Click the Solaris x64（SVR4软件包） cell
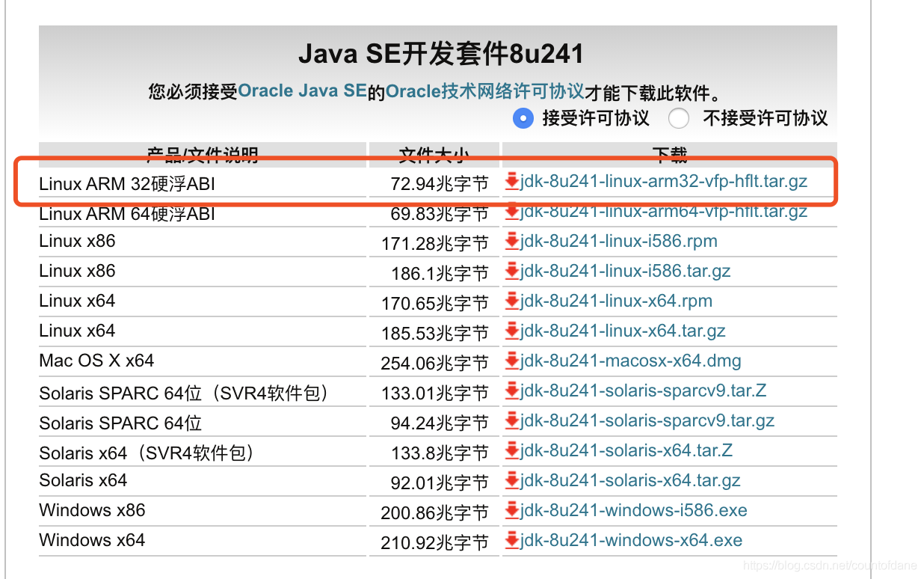The image size is (924, 579). coord(147,453)
